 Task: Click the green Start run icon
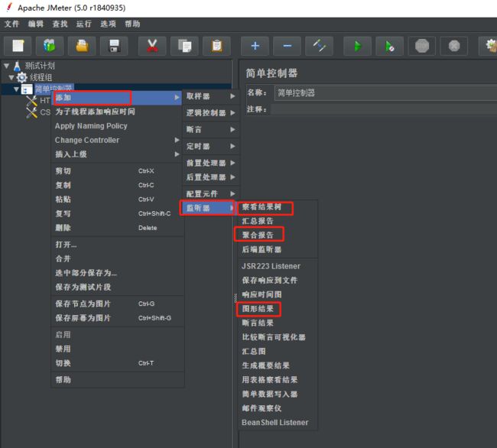tap(358, 46)
